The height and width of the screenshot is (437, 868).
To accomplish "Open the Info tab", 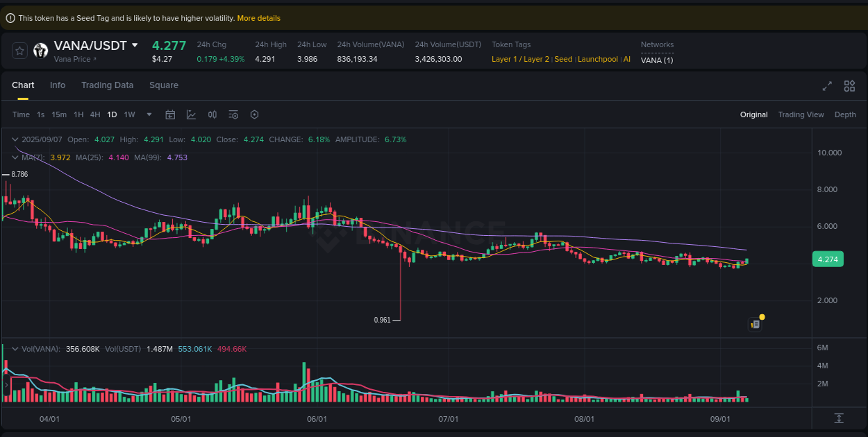I will click(58, 85).
